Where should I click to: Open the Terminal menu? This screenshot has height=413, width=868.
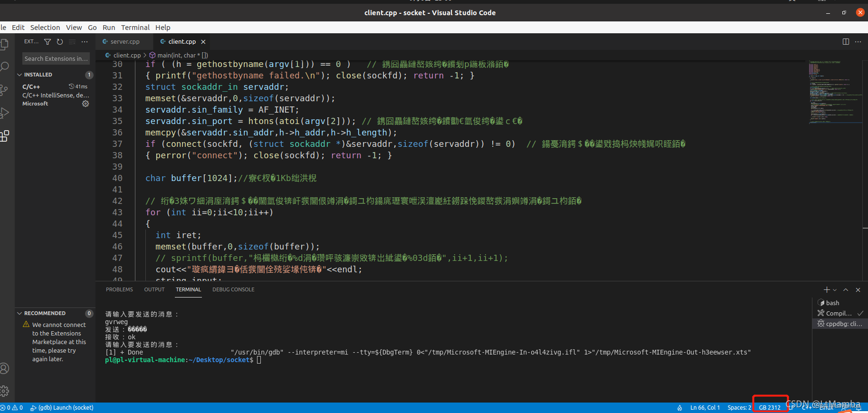point(135,28)
